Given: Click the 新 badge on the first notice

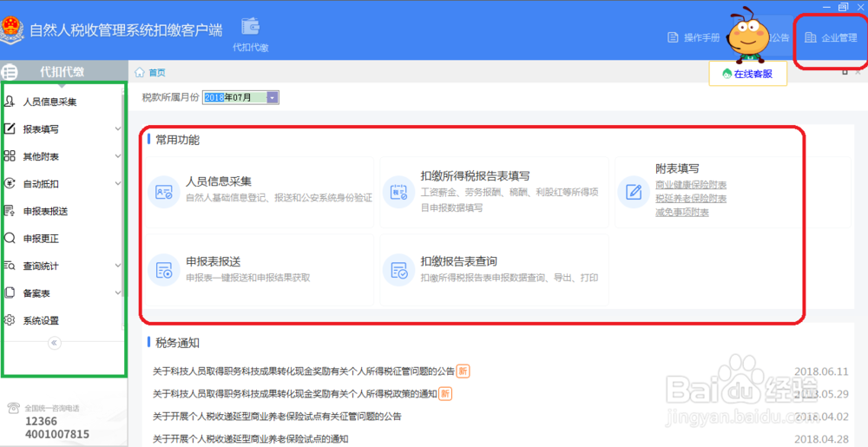Looking at the screenshot, I should (463, 371).
